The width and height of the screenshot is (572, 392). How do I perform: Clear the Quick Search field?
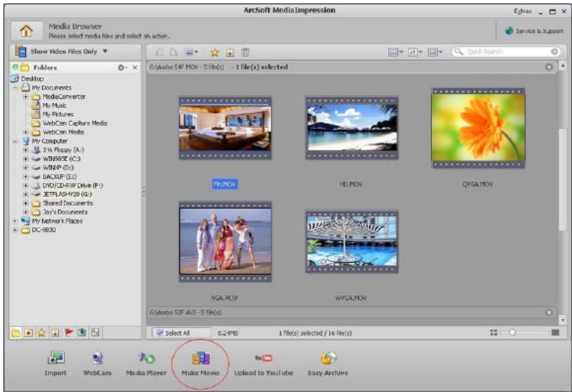(x=554, y=52)
